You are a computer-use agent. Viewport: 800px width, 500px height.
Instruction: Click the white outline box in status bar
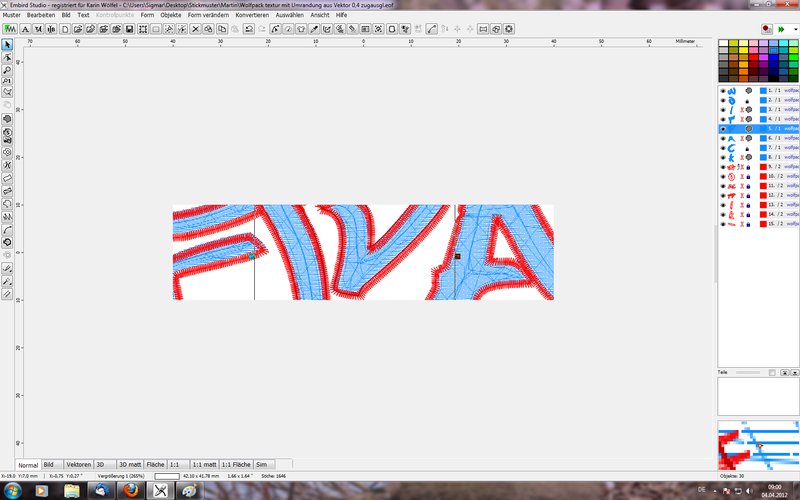[x=167, y=476]
